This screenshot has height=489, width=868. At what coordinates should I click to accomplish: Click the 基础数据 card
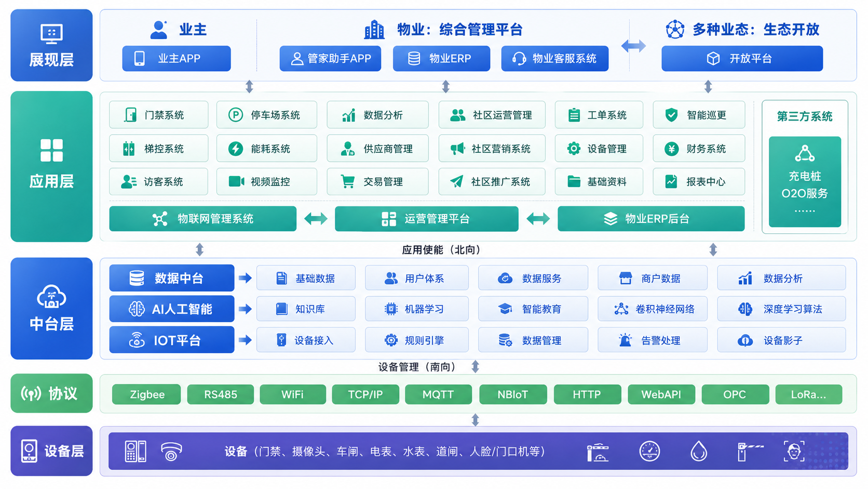(x=306, y=278)
